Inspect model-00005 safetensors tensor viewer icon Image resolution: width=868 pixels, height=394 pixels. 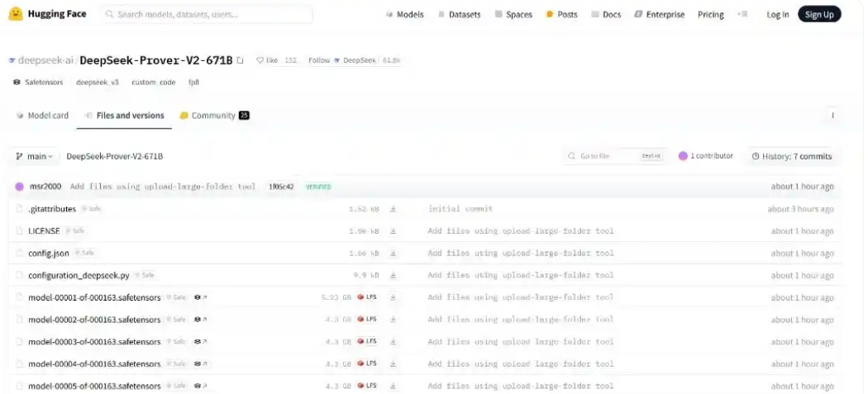point(200,386)
